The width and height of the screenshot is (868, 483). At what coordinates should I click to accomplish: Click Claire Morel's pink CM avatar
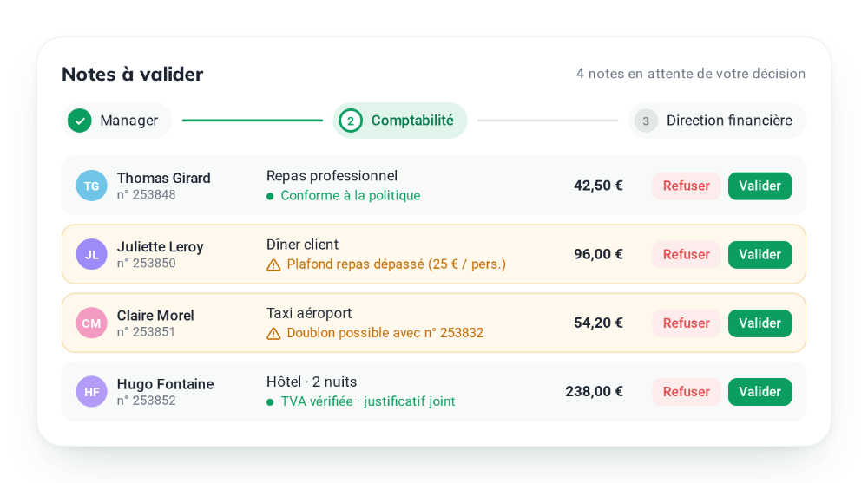tap(91, 323)
